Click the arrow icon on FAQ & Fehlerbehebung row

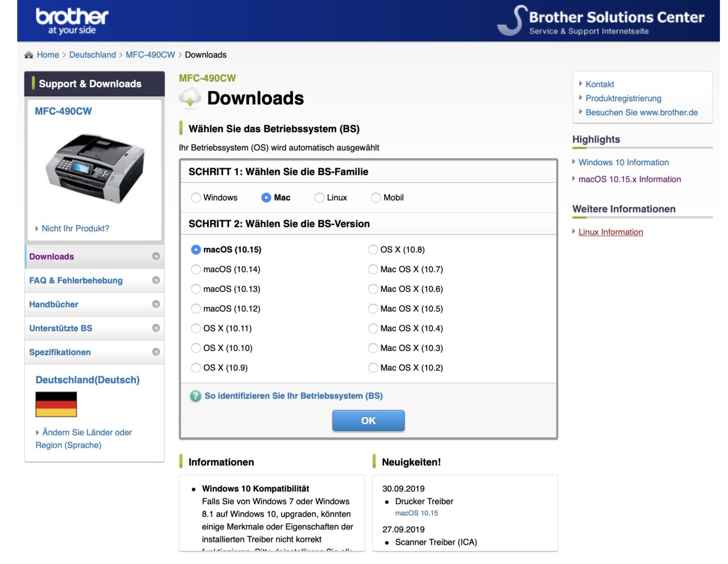pos(156,280)
